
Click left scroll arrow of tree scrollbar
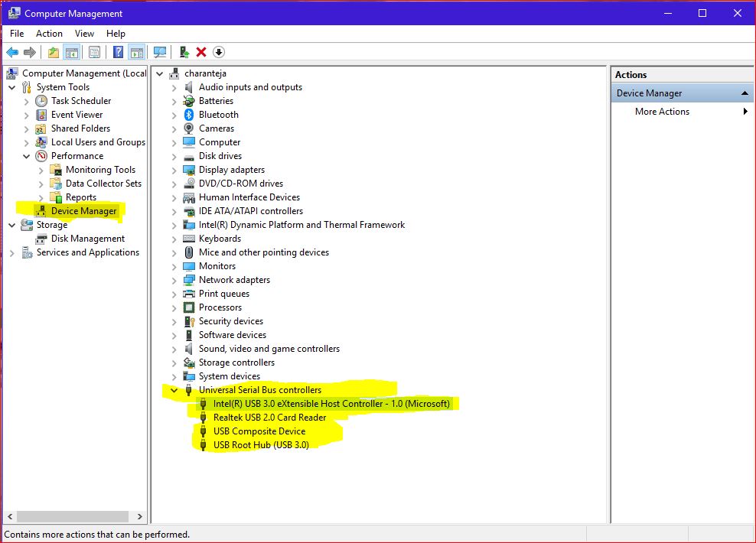click(x=10, y=516)
